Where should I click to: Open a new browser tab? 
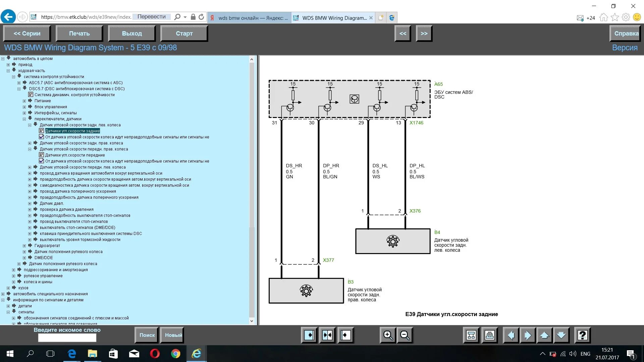pyautogui.click(x=381, y=18)
